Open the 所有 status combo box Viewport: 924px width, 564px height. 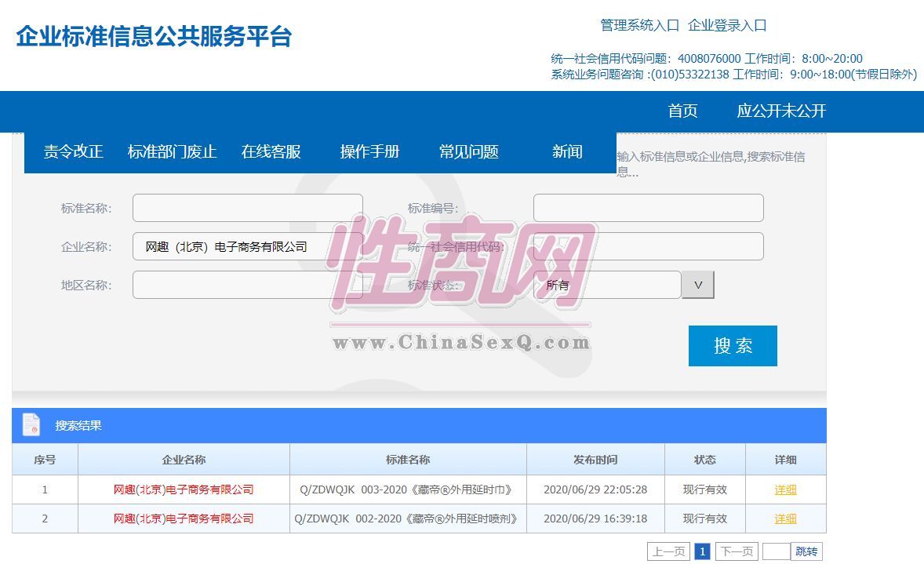pyautogui.click(x=606, y=285)
